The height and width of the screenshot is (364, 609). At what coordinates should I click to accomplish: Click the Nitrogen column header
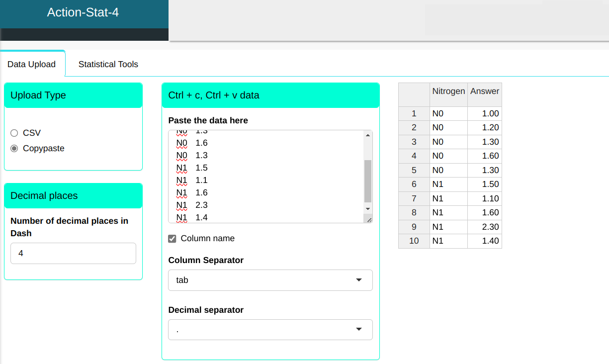[x=448, y=91]
